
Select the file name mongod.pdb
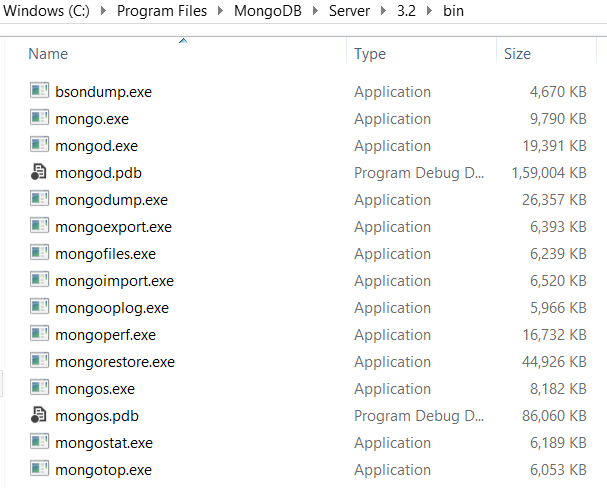click(x=98, y=173)
